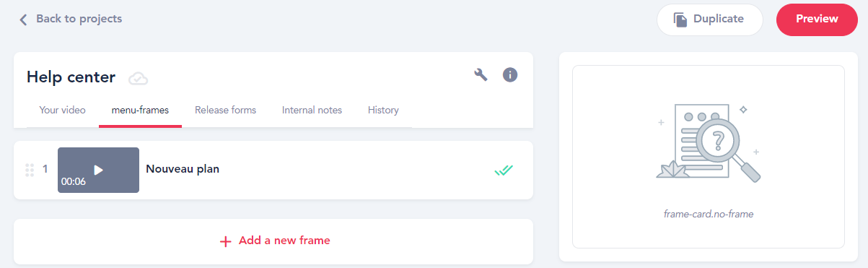This screenshot has width=868, height=268.
Task: Play the Nouveau plan frame video
Action: pos(98,170)
